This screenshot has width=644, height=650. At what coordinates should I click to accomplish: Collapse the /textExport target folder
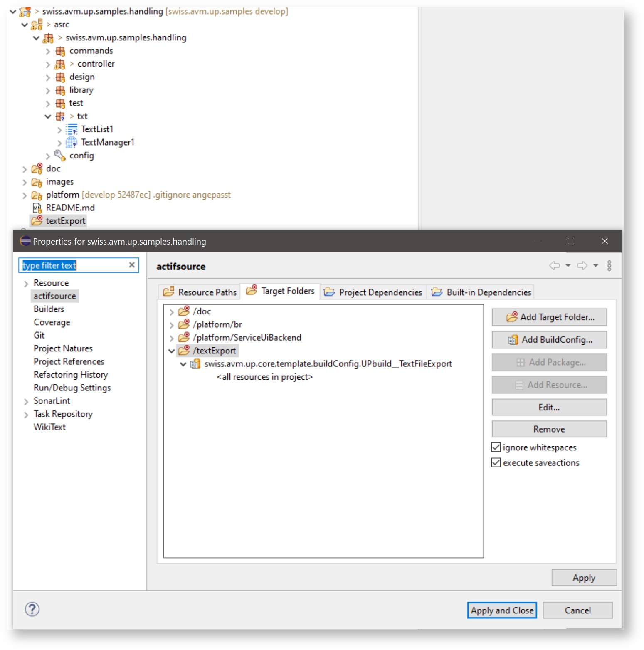(x=171, y=351)
